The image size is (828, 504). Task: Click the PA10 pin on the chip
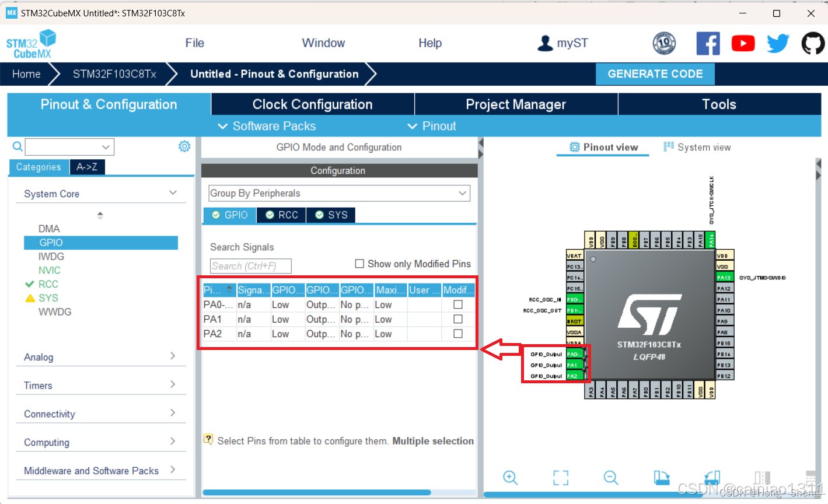pos(724,310)
